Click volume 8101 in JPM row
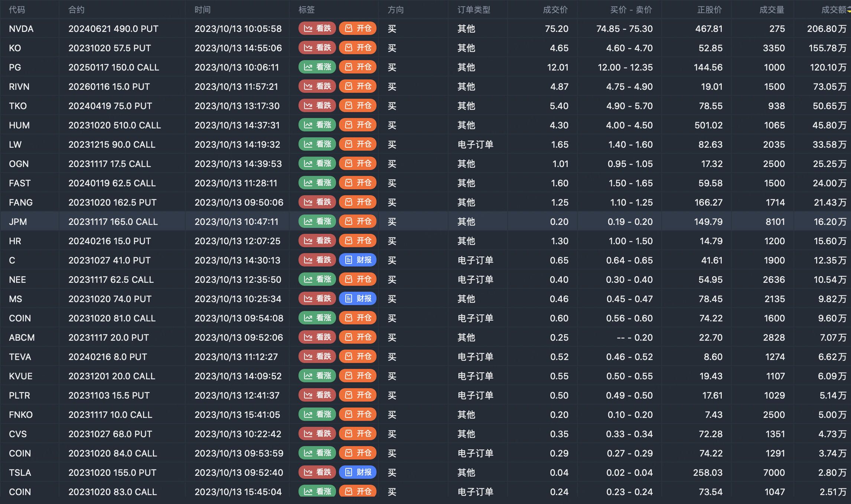 [x=775, y=222]
